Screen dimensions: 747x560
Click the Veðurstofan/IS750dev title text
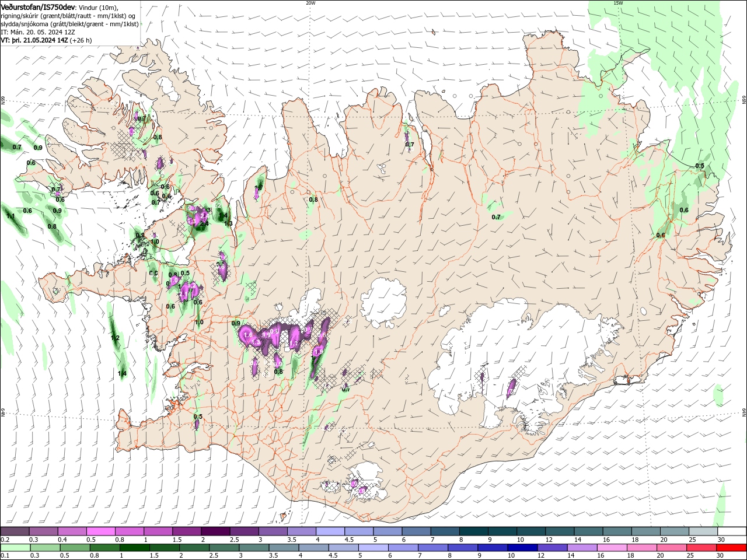[x=38, y=6]
